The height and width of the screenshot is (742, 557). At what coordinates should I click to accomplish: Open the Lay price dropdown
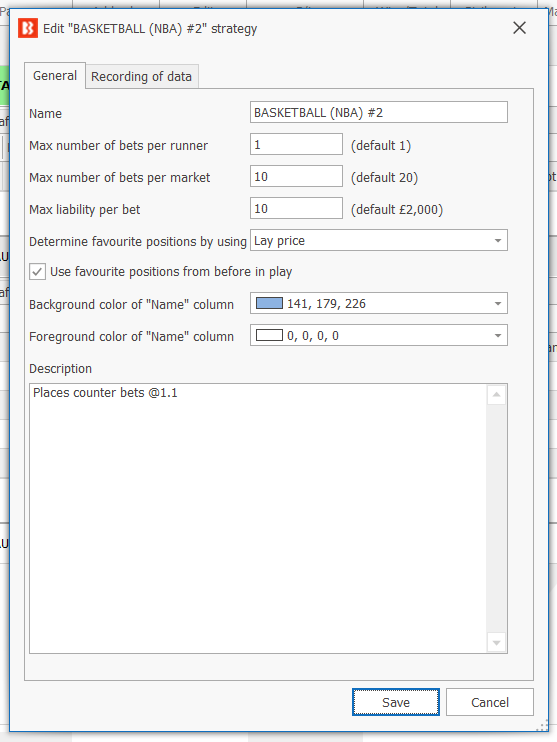[379, 240]
